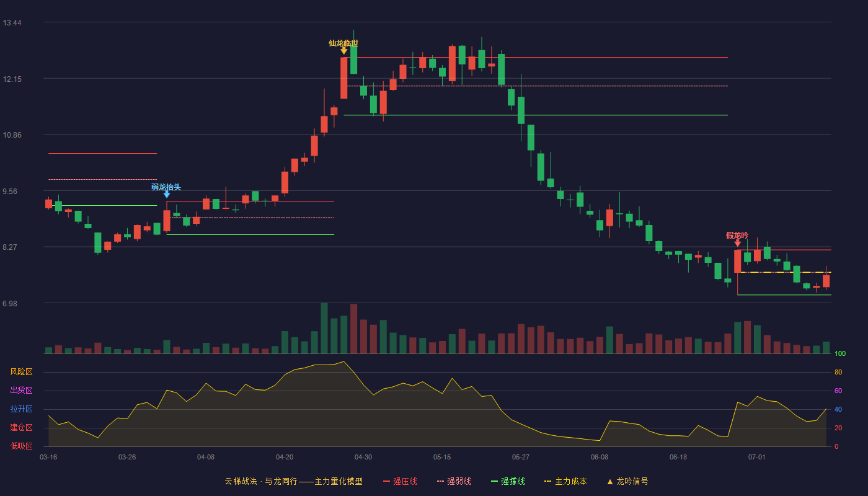The image size is (868, 496).
Task: Click the 04-20 date label
Action: pos(285,457)
